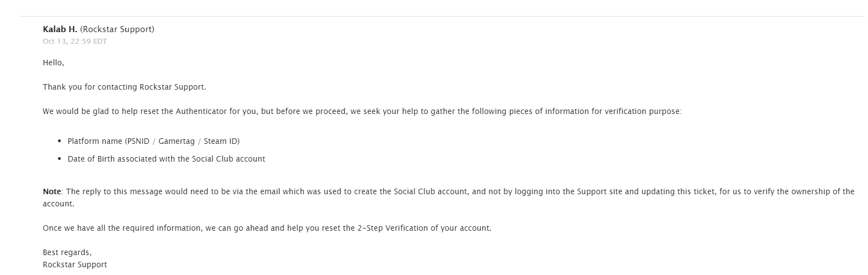This screenshot has height=275, width=868.
Task: Click the Best regards, closing line
Action: coord(67,252)
